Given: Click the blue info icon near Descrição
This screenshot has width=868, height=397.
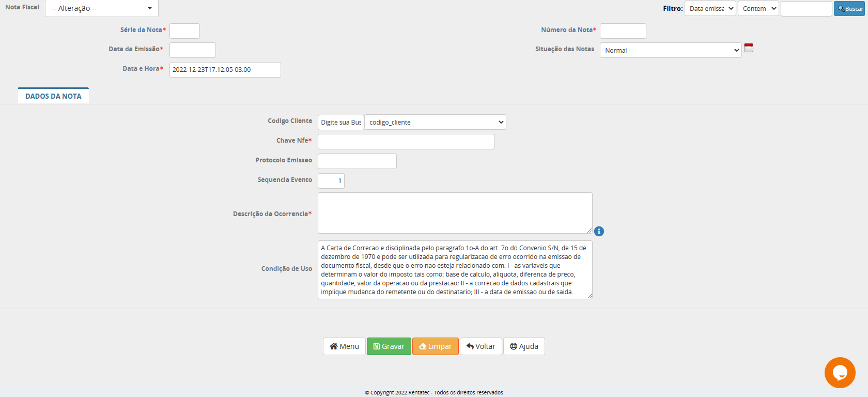Looking at the screenshot, I should (599, 232).
